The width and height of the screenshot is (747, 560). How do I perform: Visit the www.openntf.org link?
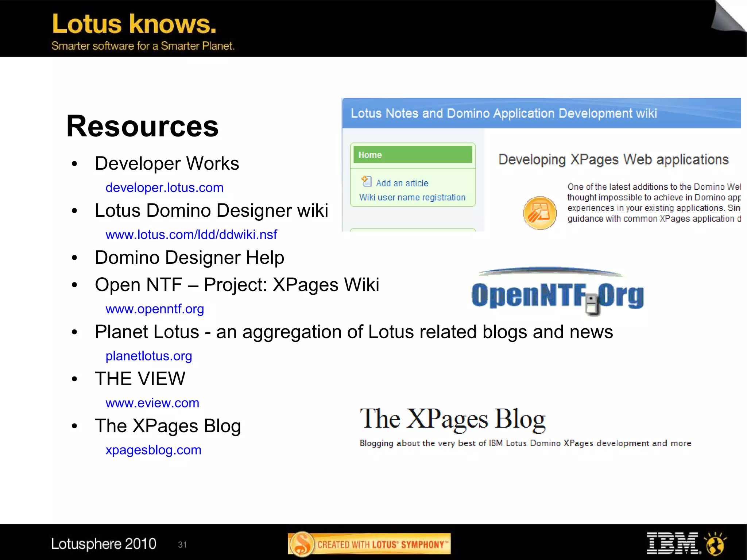(155, 309)
